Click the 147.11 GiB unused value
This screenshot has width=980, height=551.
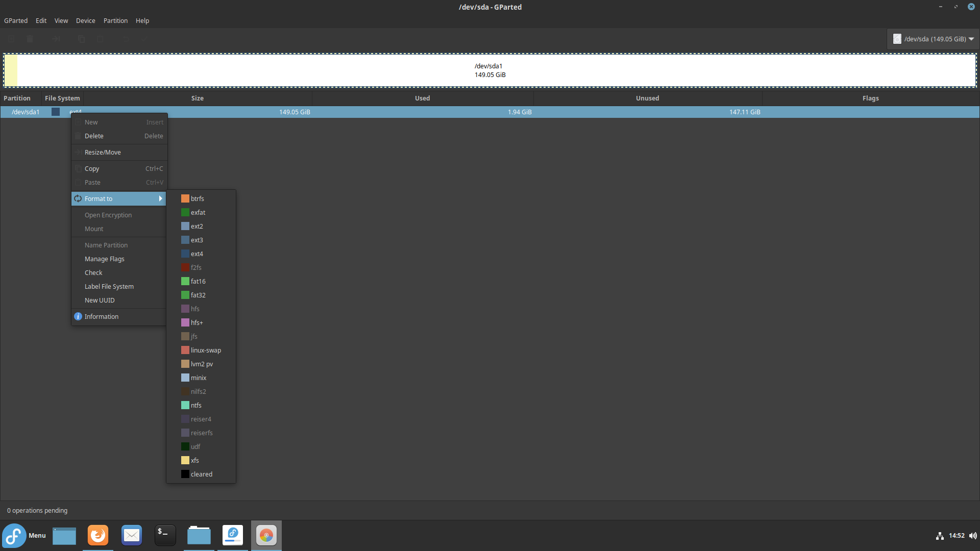pyautogui.click(x=745, y=112)
